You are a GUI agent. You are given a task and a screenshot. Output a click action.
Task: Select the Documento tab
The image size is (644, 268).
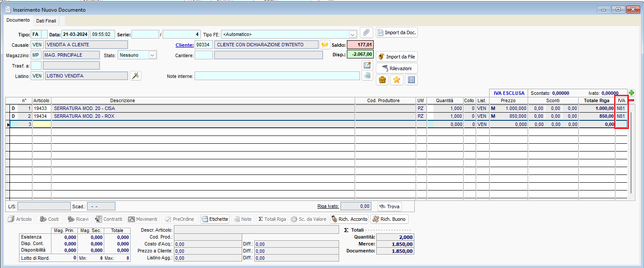click(x=18, y=20)
